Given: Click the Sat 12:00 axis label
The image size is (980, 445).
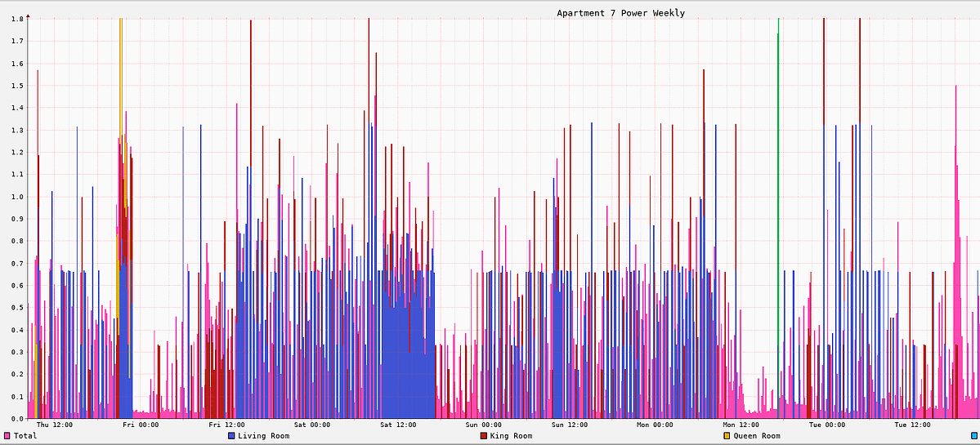Looking at the screenshot, I should [398, 425].
